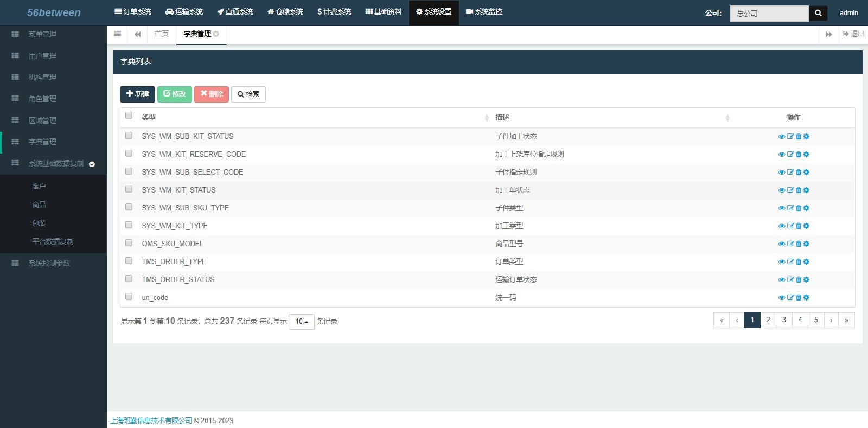Check the TMS_ORDER_STATUS row checkbox

[129, 279]
